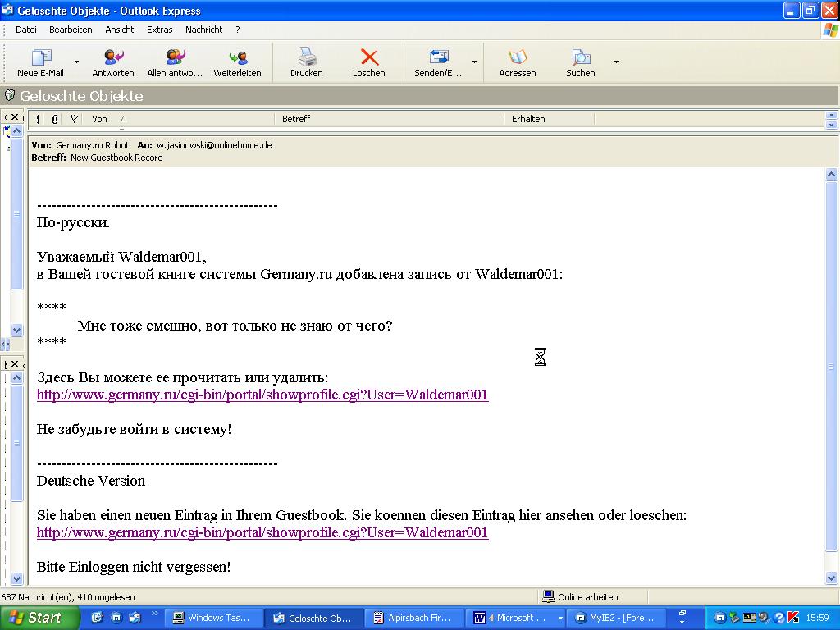This screenshot has width=840, height=630.
Task: Sort messages by Von column
Action: (x=180, y=119)
